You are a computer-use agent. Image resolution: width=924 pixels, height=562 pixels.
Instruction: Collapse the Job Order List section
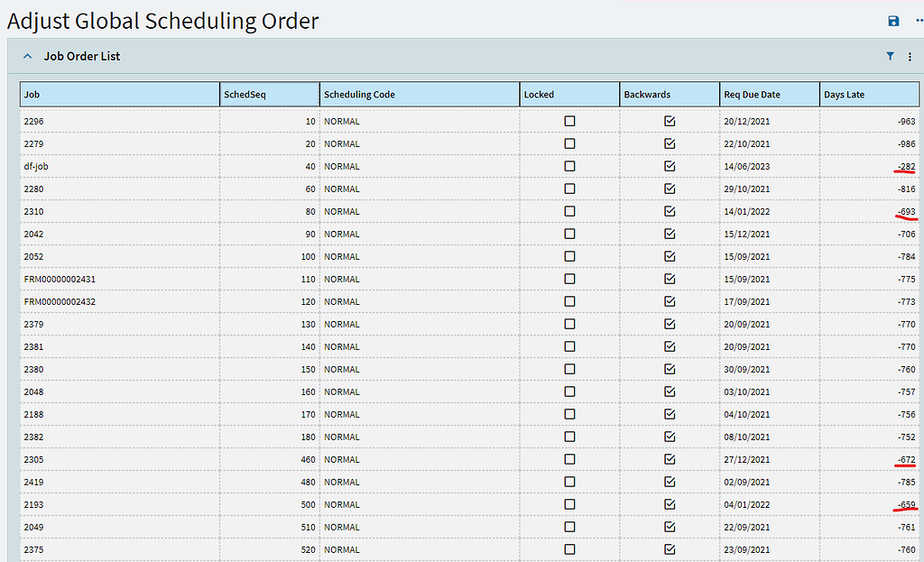[27, 55]
